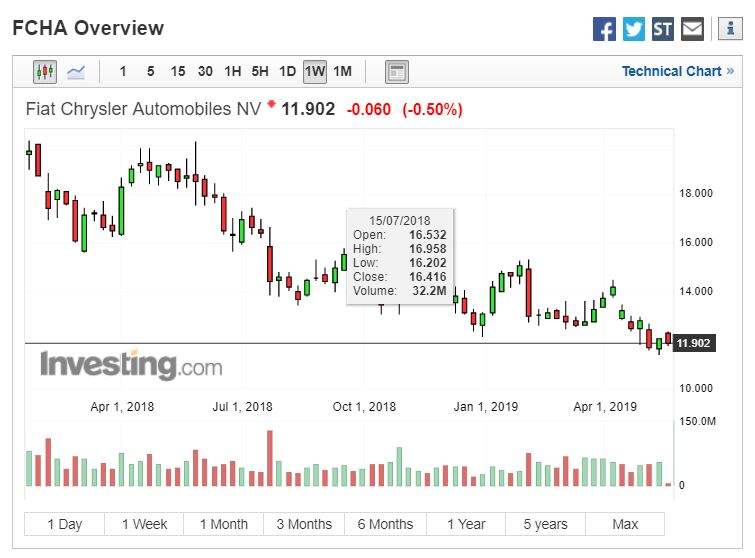Email the chart via envelope icon

point(692,29)
